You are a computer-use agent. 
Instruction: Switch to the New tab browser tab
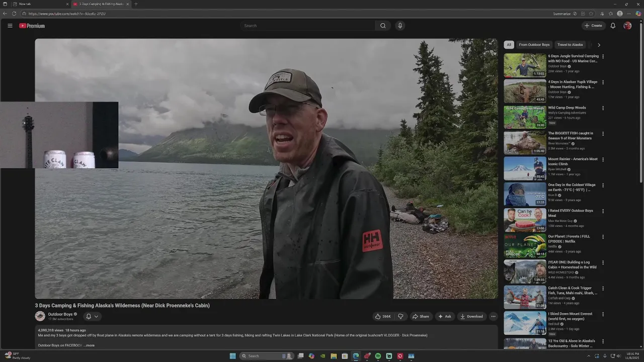pyautogui.click(x=39, y=4)
